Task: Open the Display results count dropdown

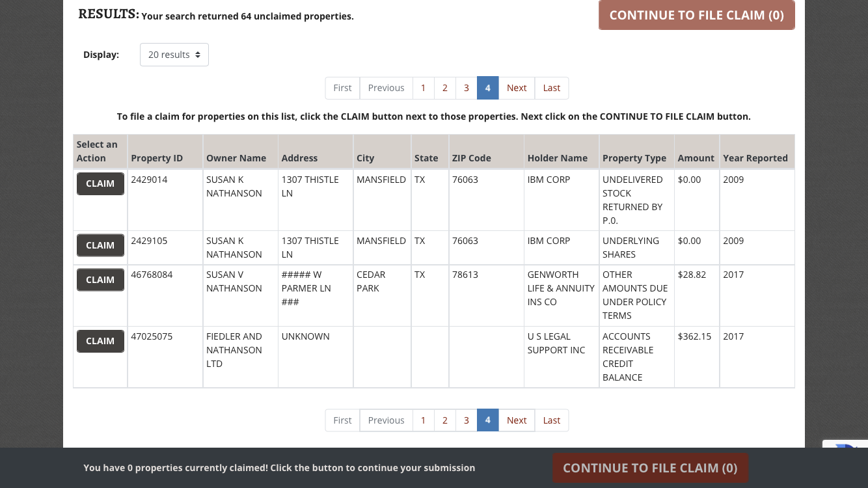Action: (x=174, y=55)
